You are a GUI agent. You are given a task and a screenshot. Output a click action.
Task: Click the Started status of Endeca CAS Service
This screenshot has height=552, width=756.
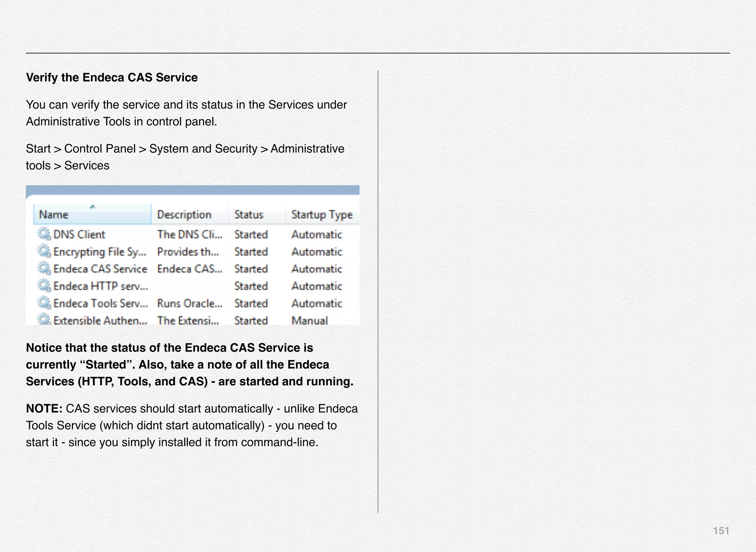(x=251, y=269)
